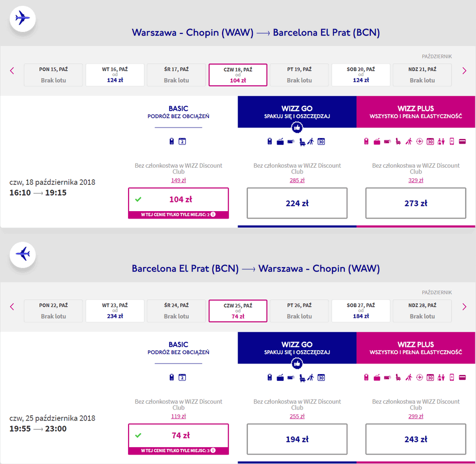Screen dimensions: 476x464
Task: Click the sitting together people icon, outbound WIZZ PLUS
Action: 441,141
